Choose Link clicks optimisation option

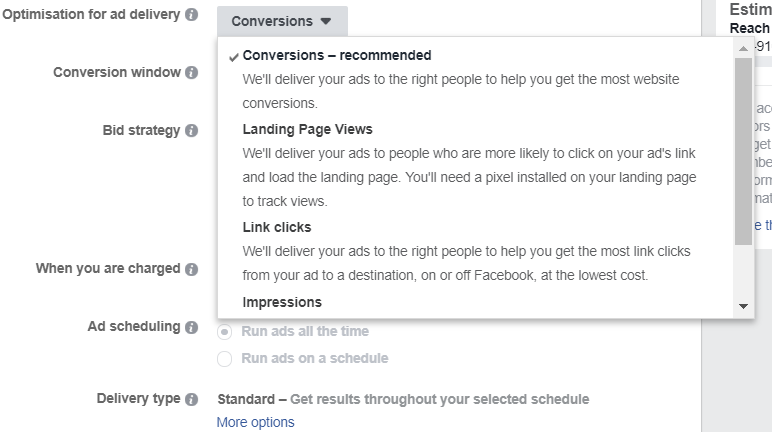[277, 228]
